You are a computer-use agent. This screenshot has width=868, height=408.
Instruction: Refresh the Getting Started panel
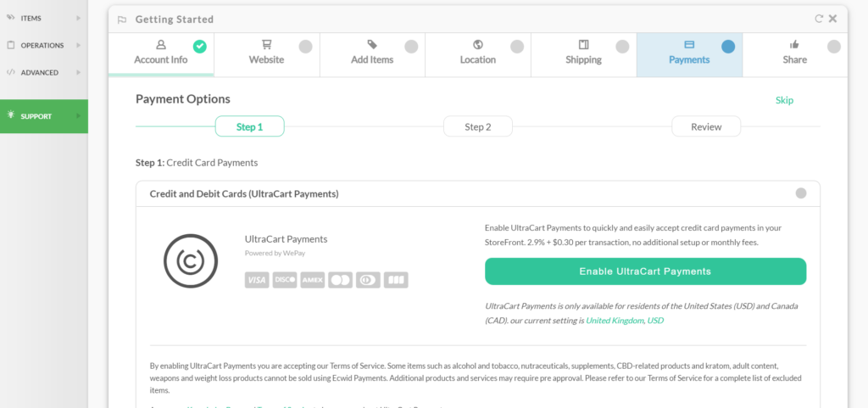pos(819,19)
